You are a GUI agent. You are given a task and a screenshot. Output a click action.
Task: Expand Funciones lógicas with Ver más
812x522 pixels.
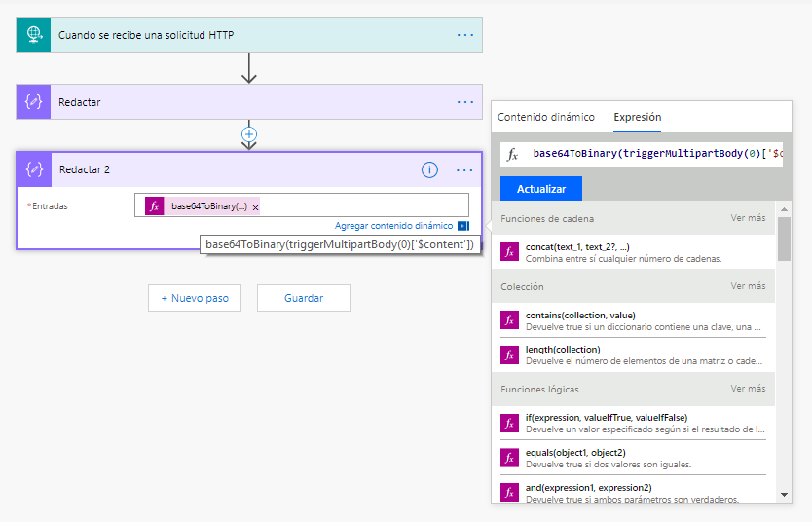coord(748,389)
